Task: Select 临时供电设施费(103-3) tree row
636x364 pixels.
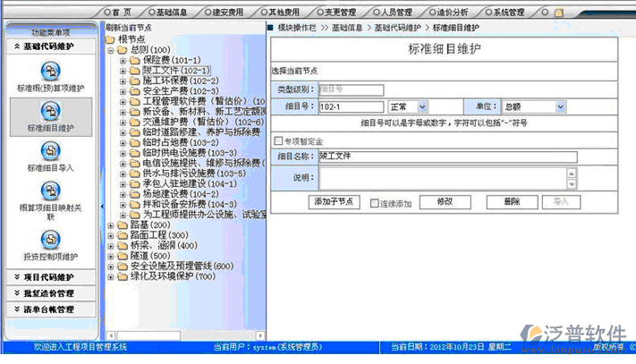Action: coord(190,153)
